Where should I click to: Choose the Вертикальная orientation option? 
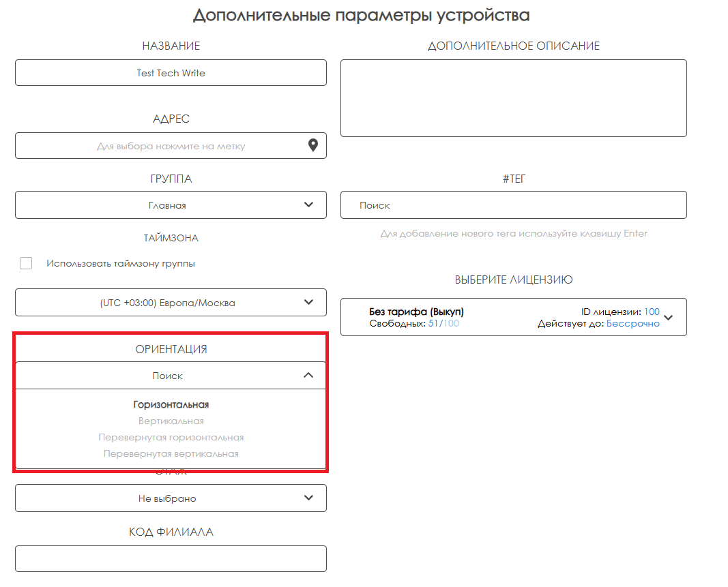click(x=171, y=421)
